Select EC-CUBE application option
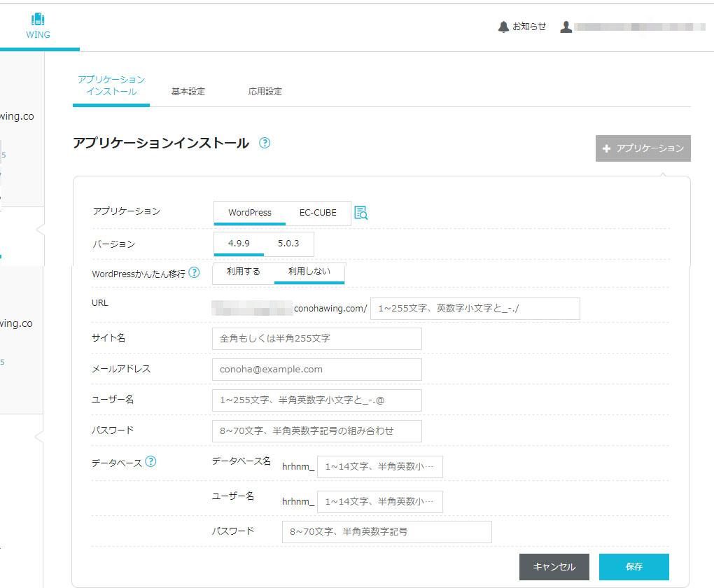The width and height of the screenshot is (714, 588). point(318,213)
